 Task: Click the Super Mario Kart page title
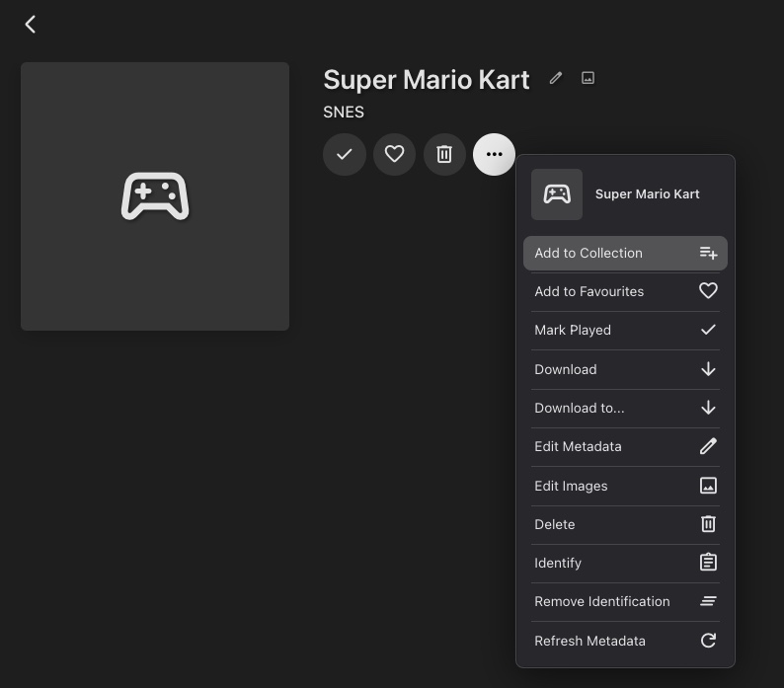pos(426,80)
